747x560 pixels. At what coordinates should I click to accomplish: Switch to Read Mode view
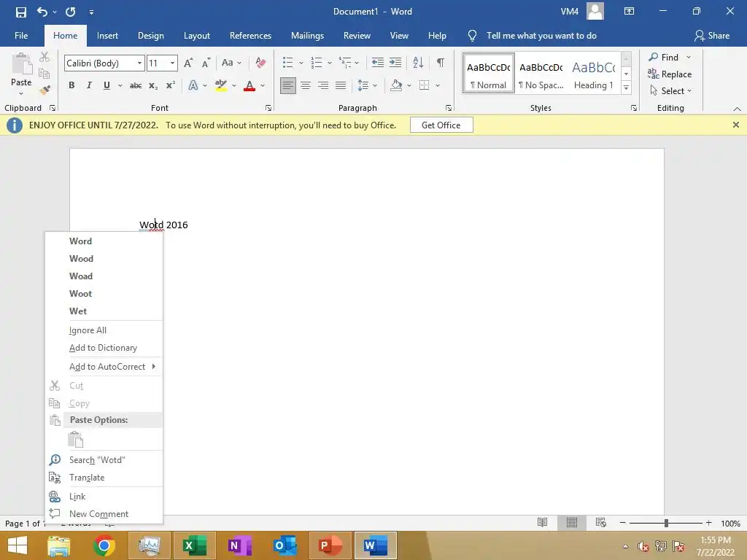point(542,522)
